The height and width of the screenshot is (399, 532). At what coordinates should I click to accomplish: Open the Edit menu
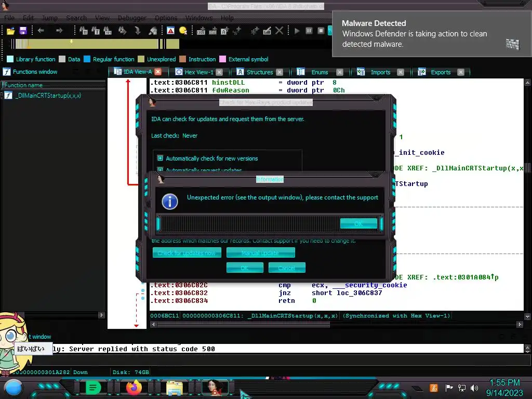tap(28, 18)
